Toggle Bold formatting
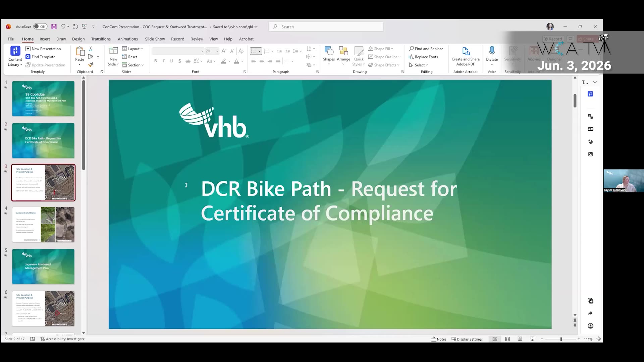Viewport: 644px width, 362px height. [155, 61]
